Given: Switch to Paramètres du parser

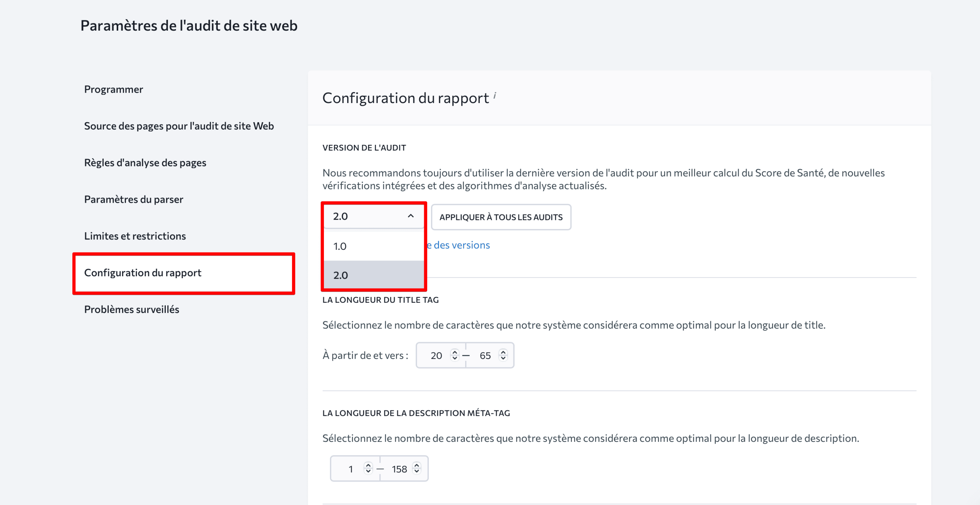Looking at the screenshot, I should [x=134, y=200].
